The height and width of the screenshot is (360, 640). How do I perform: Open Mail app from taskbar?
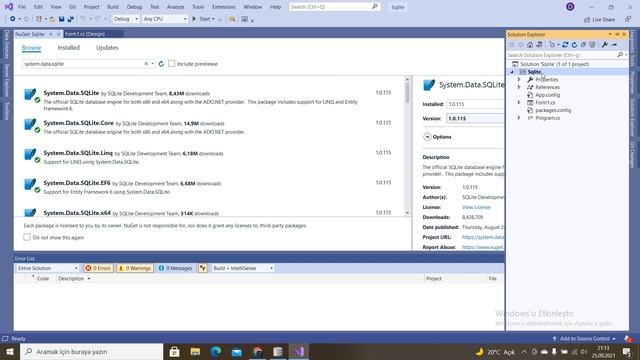coord(237,351)
